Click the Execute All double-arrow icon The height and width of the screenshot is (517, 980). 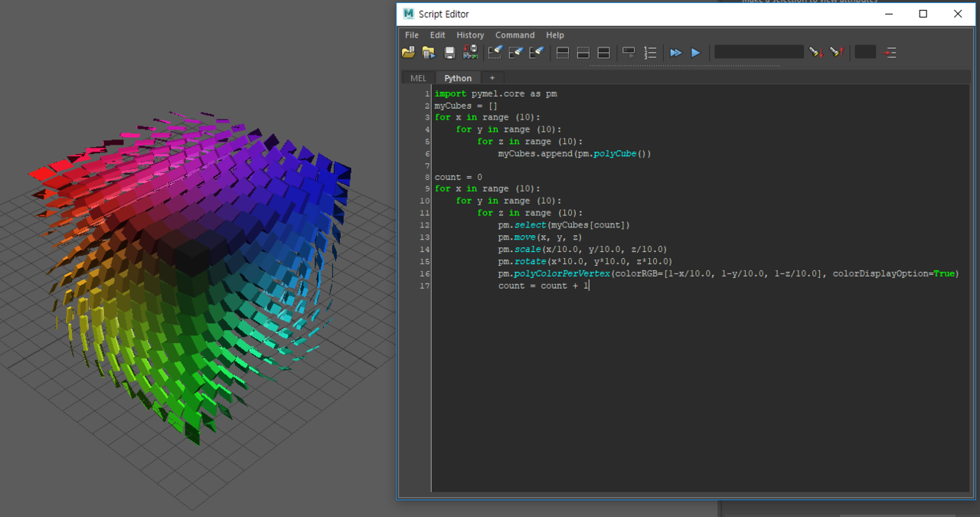(675, 53)
